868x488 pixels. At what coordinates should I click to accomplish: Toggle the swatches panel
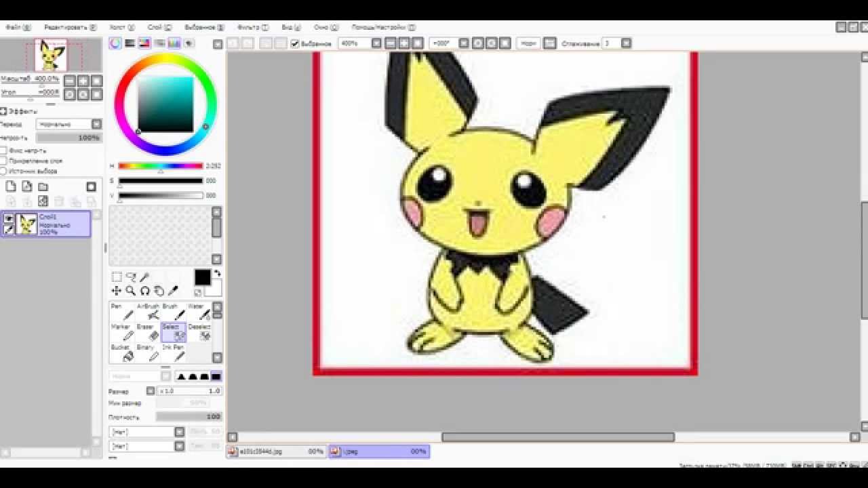point(174,43)
